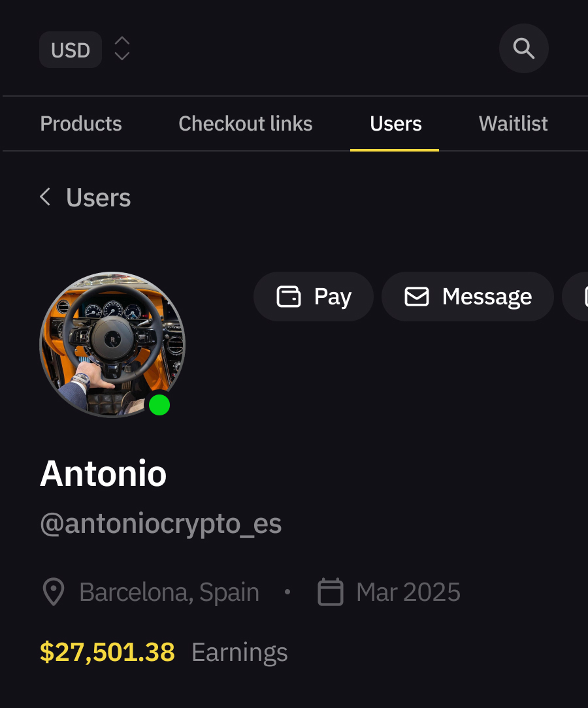Click the location pin icon

click(53, 592)
